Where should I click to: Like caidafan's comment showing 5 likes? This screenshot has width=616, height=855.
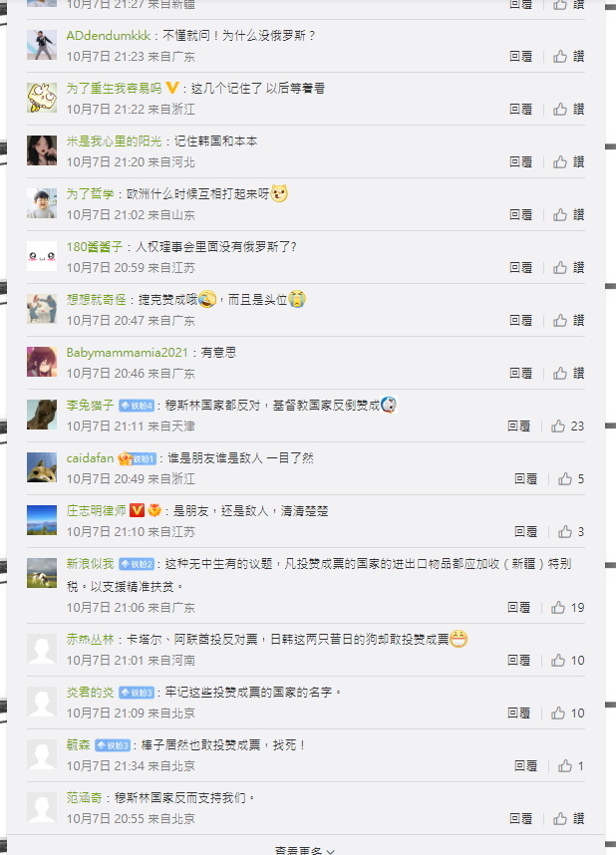(565, 478)
